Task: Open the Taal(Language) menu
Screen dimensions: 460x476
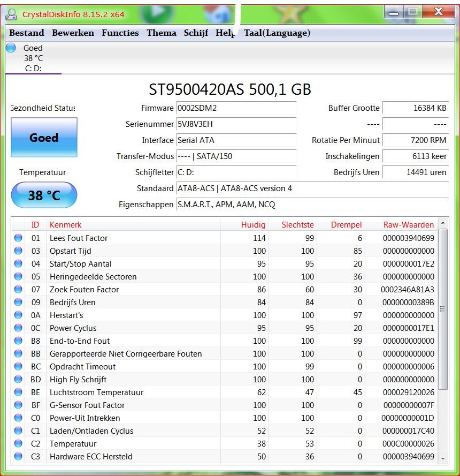Action: pyautogui.click(x=277, y=33)
